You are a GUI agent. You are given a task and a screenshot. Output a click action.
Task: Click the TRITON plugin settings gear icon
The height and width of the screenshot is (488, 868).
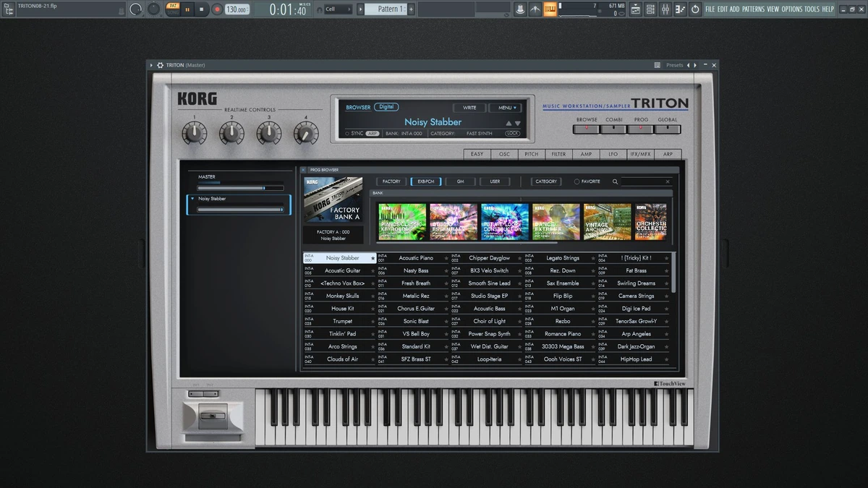point(160,65)
